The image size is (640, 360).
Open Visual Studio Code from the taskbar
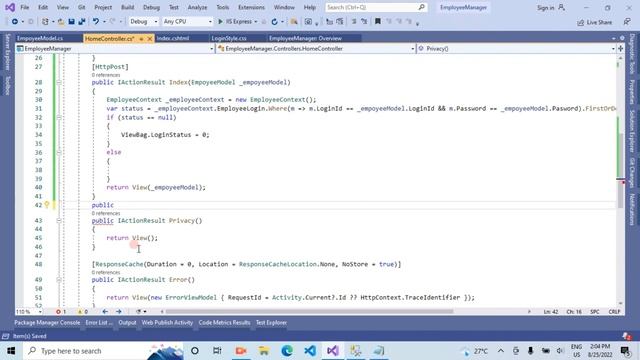[x=310, y=351]
